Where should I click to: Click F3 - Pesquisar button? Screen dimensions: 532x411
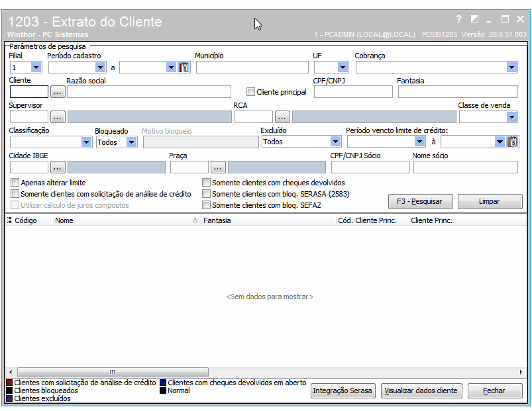(x=421, y=201)
